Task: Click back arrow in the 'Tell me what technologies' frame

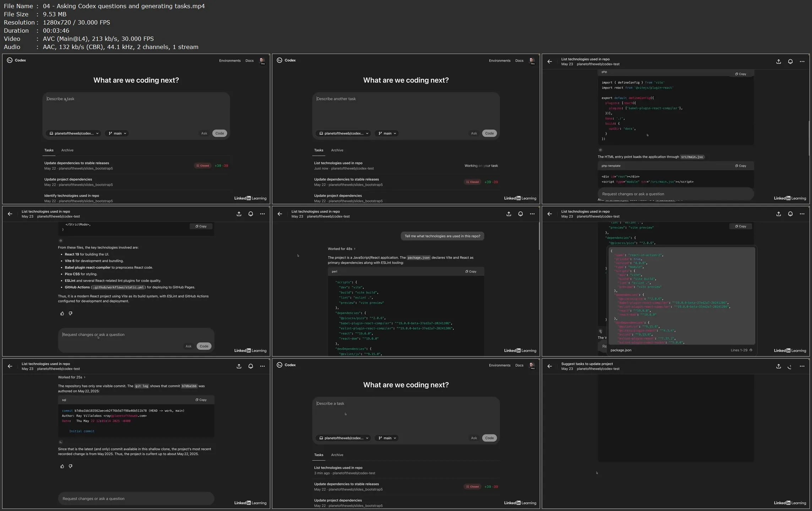Action: 280,214
